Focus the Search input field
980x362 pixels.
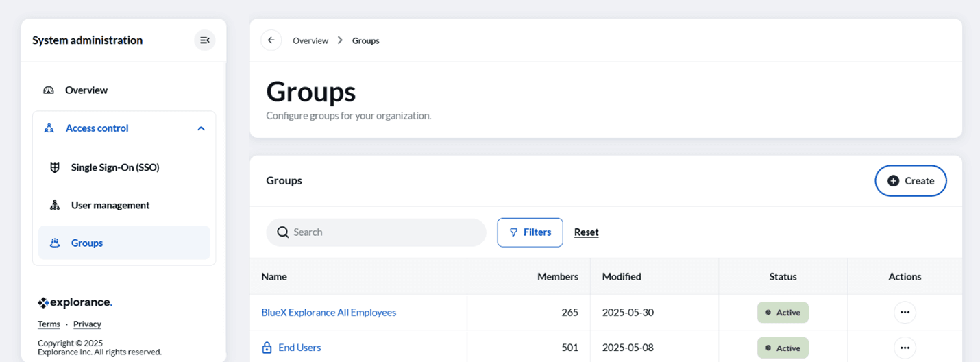pyautogui.click(x=376, y=232)
